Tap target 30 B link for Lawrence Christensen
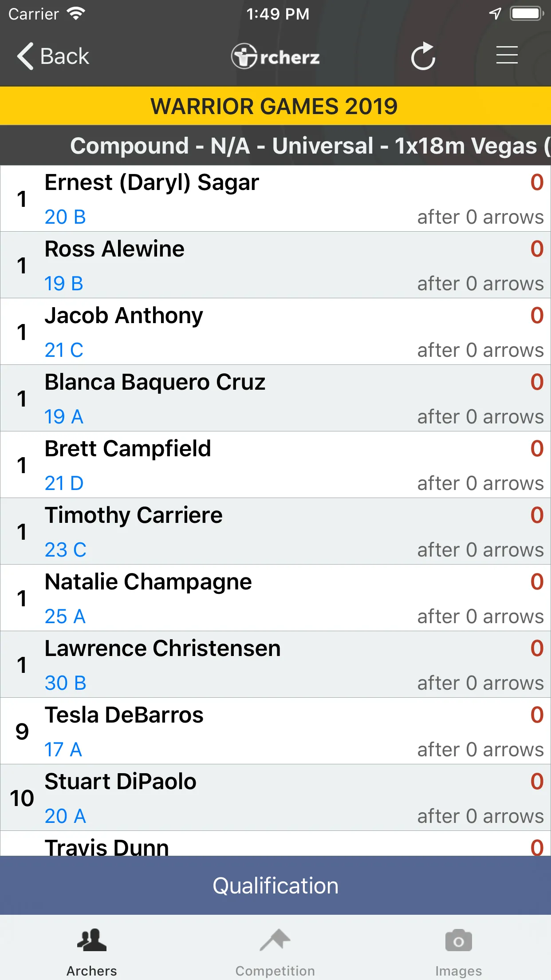The width and height of the screenshot is (551, 980). click(x=65, y=683)
